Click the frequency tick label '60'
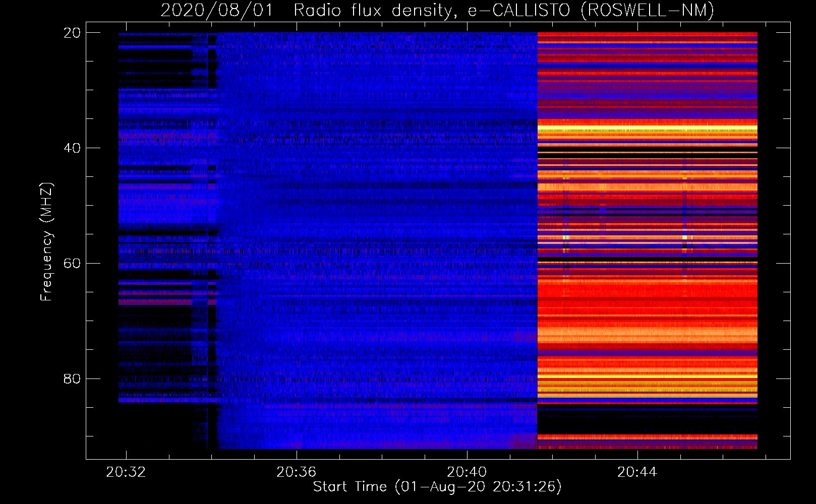This screenshot has width=816, height=504. point(72,264)
